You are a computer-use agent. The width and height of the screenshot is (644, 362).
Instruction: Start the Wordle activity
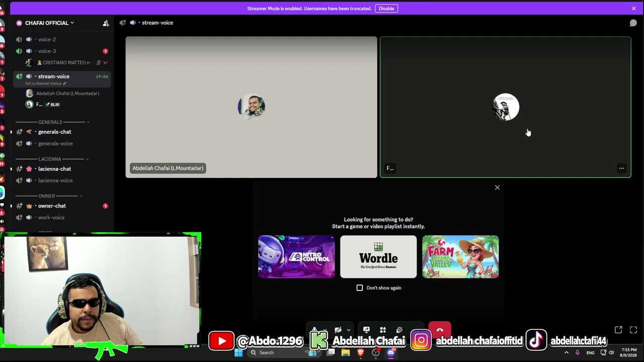378,256
